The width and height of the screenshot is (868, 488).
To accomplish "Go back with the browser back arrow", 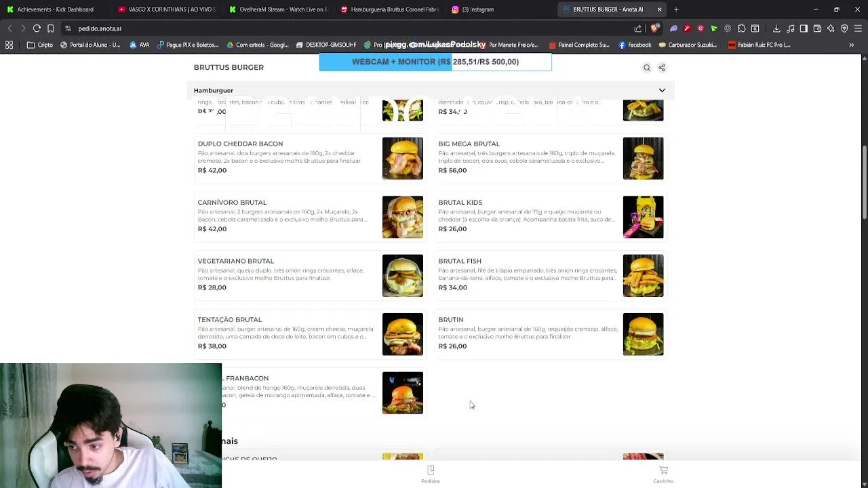I will 9,28.
